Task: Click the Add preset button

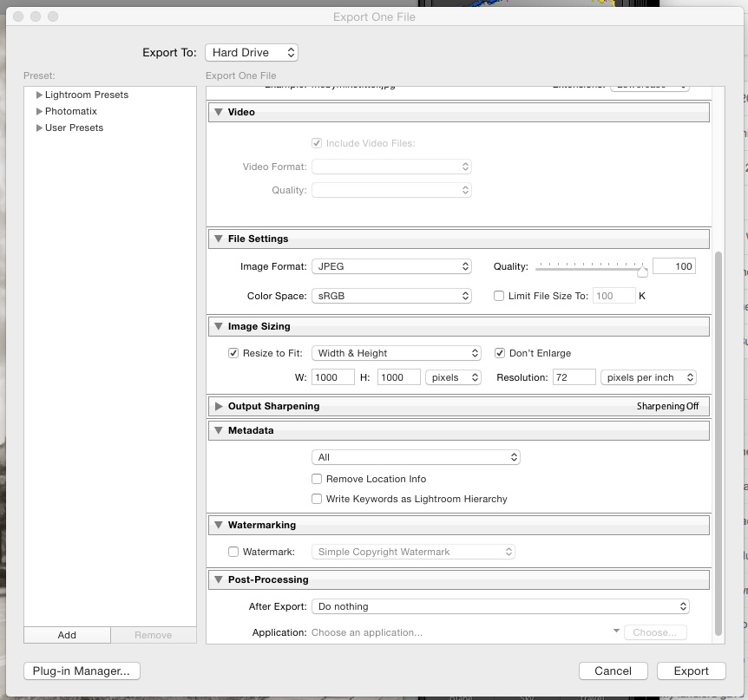Action: (66, 635)
